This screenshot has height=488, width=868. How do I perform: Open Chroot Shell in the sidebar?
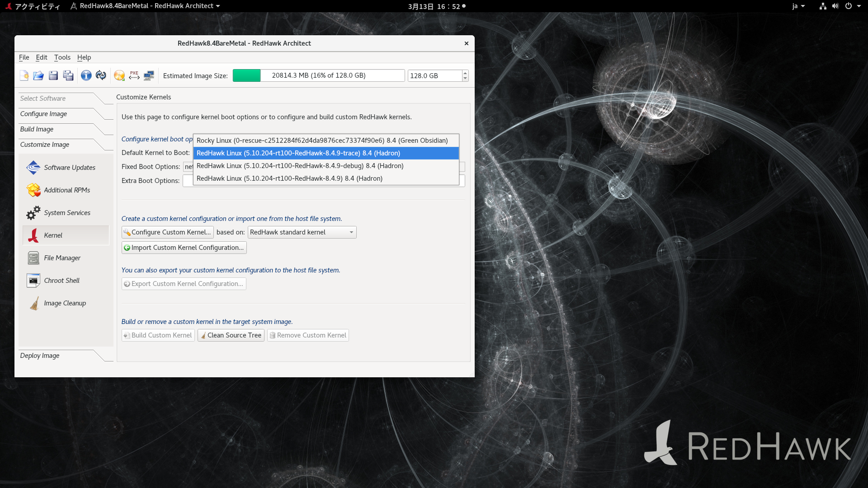click(x=66, y=281)
